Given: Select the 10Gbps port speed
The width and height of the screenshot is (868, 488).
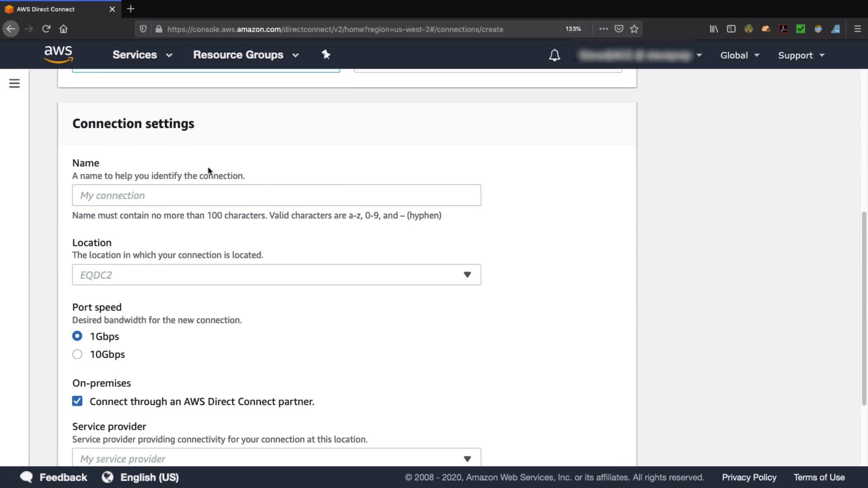Looking at the screenshot, I should pos(77,354).
